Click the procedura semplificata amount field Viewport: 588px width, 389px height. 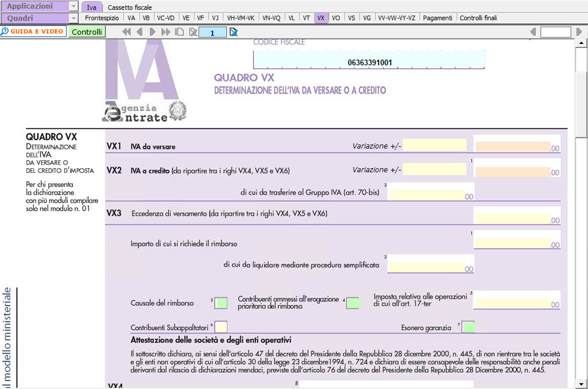[x=427, y=267]
